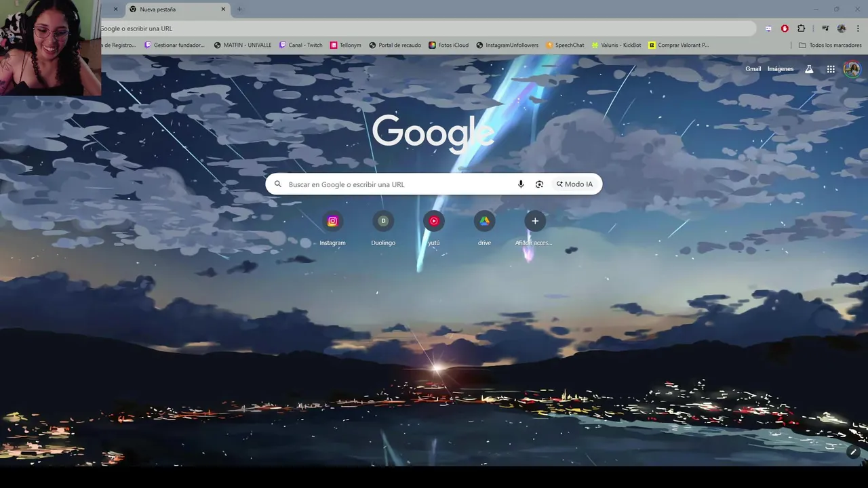Open media controls playlist icon

[x=825, y=28]
